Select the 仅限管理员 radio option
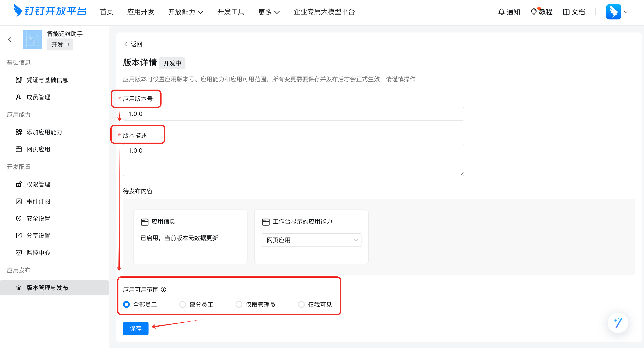Viewport: 644px width, 348px height. pos(239,304)
